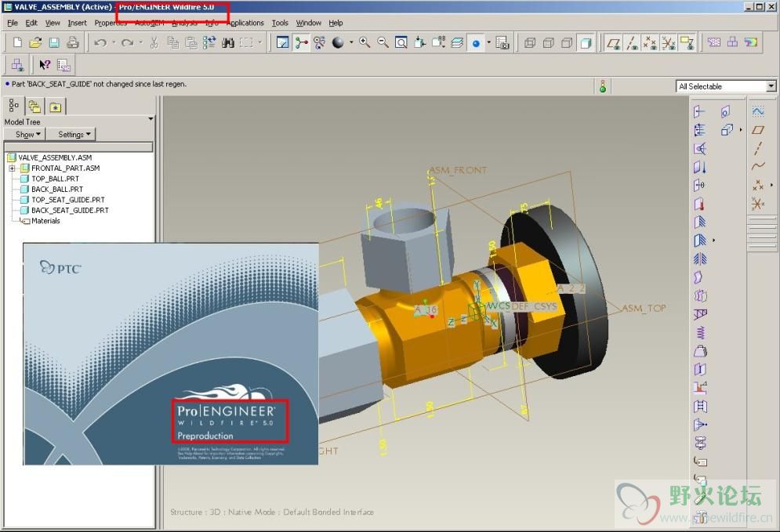
Task: Toggle hidden line display mode
Action: tap(548, 43)
